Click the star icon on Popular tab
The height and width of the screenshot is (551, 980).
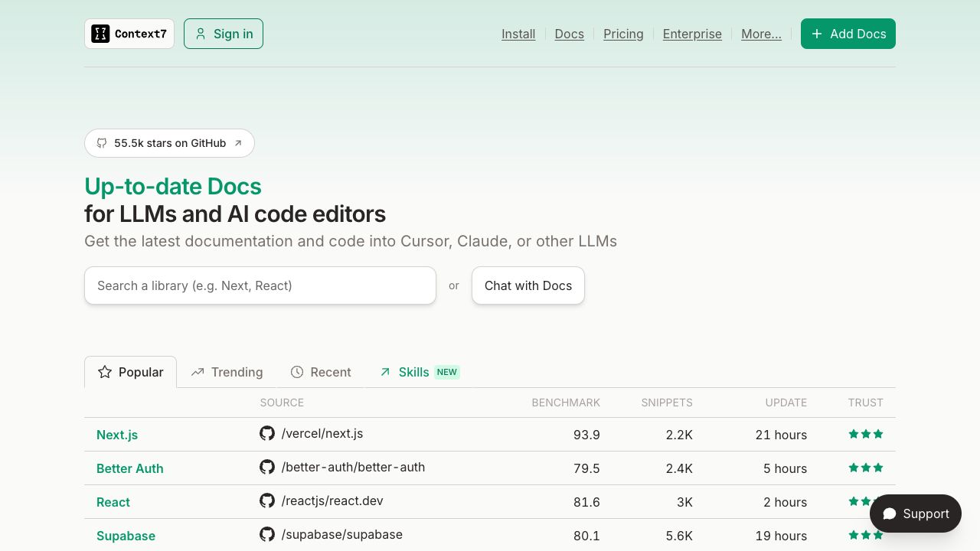[x=105, y=372]
